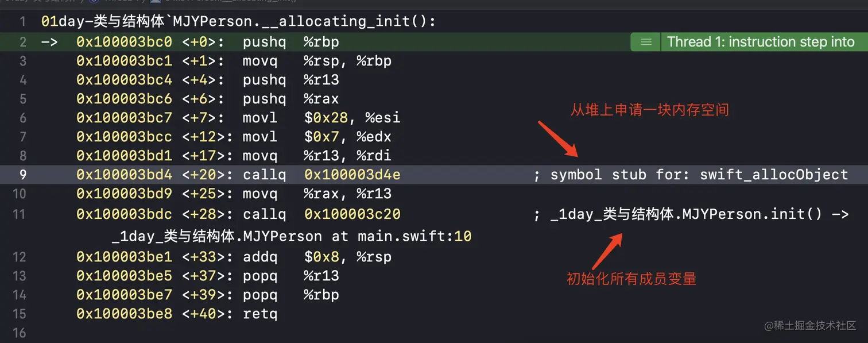Click the red 从堆上申请一块内存空间 annotation

(649, 110)
